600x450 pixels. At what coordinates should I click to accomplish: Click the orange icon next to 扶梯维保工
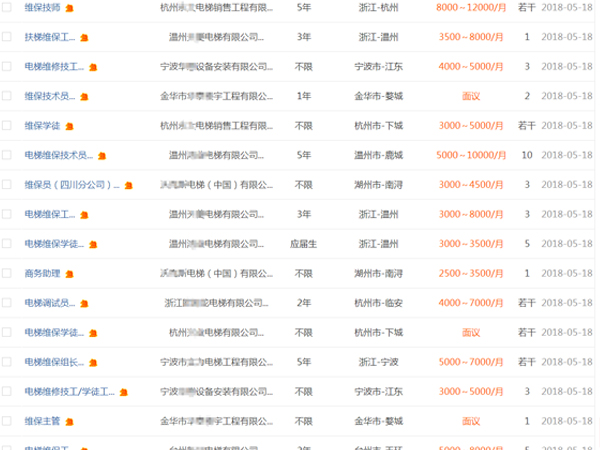tap(84, 38)
